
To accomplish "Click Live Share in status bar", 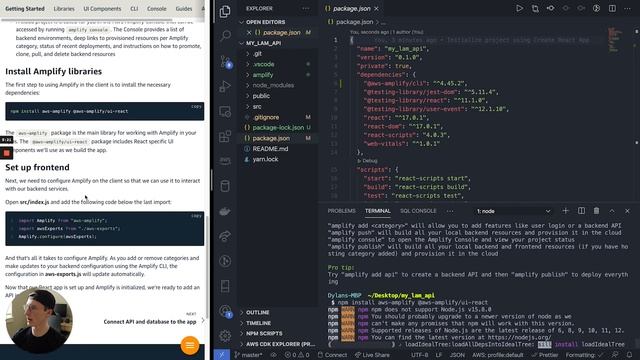I will point(372,355).
